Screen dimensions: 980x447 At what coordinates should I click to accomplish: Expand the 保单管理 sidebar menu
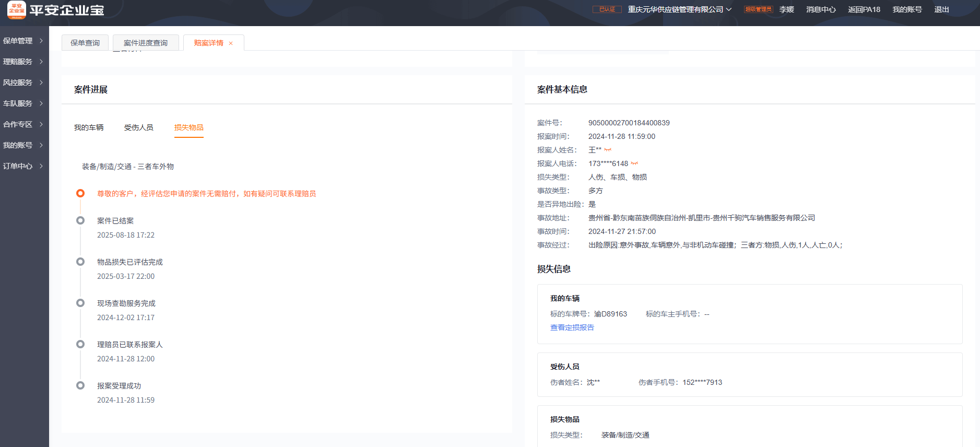23,41
